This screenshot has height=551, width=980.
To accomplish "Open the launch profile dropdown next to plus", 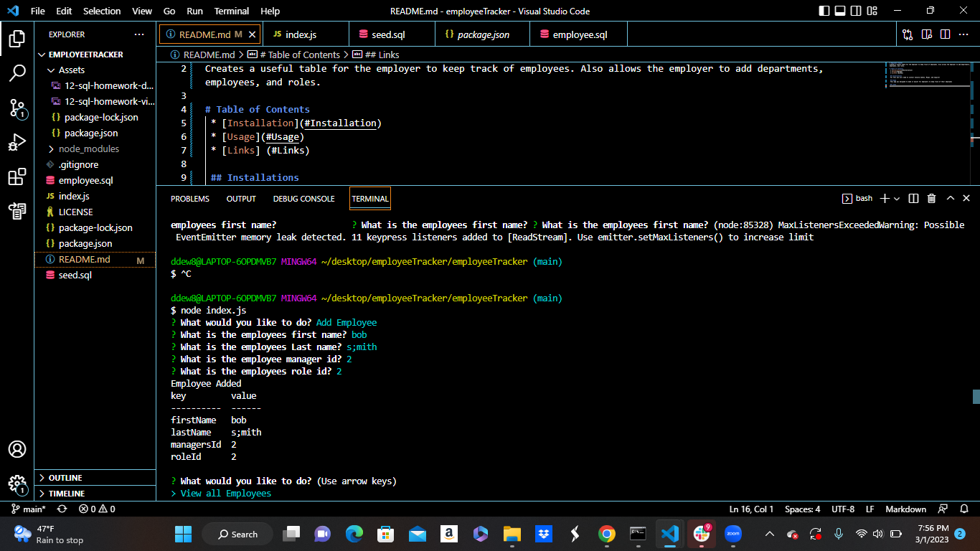I will pos(897,199).
